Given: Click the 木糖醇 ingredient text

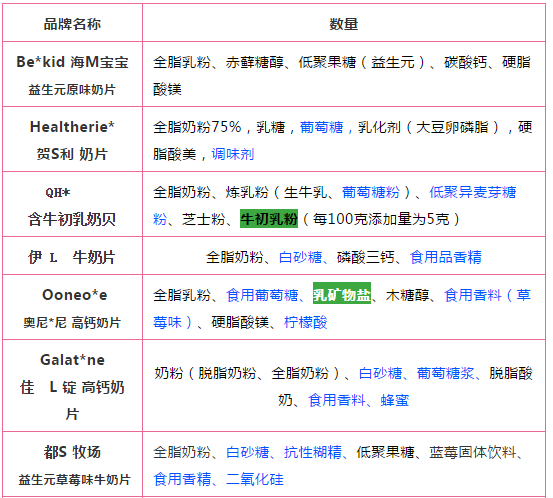Looking at the screenshot, I should coord(407,295).
